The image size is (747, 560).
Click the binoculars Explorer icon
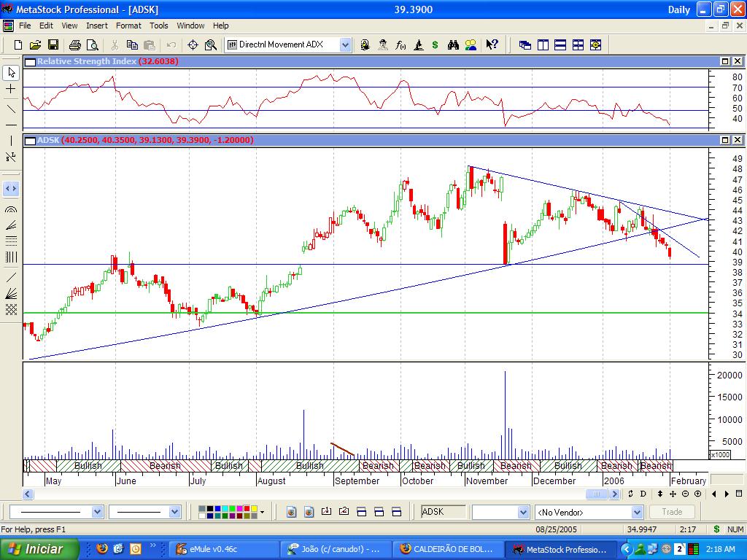click(x=453, y=44)
